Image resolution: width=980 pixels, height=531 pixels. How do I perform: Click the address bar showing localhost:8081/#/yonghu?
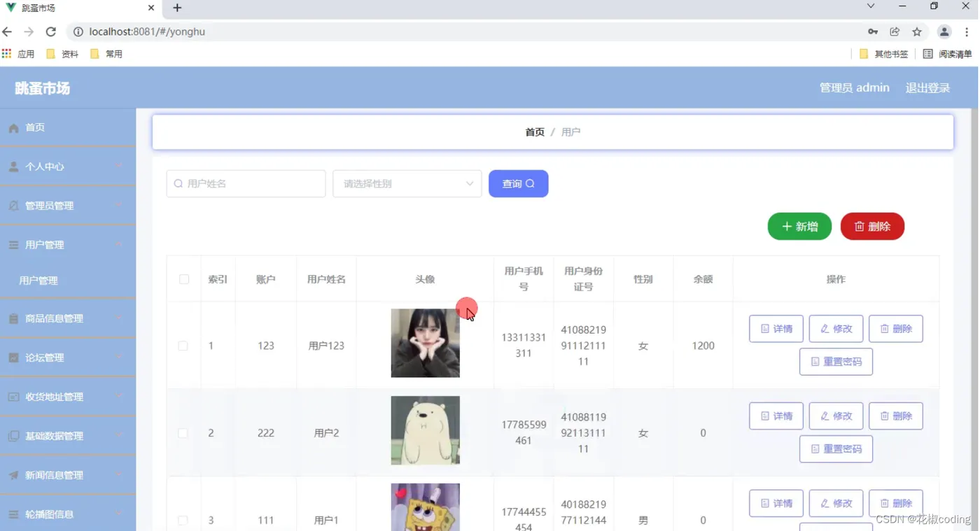click(462, 31)
